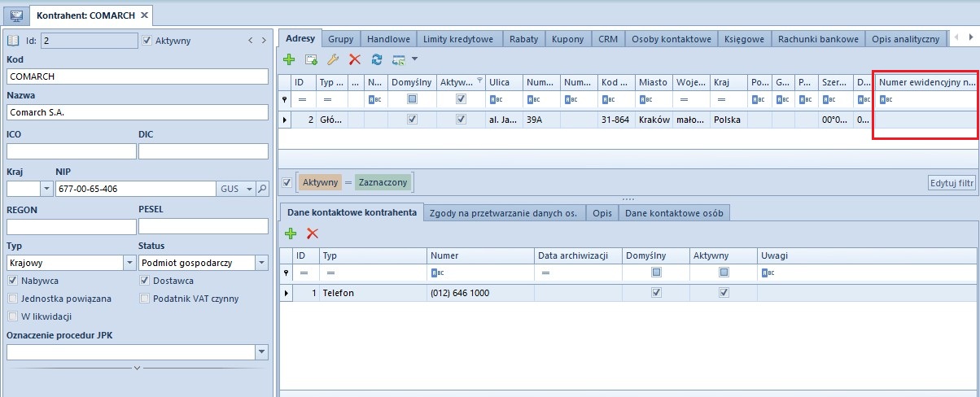Delete contact entry with red X icon
The image size is (980, 397).
(312, 233)
